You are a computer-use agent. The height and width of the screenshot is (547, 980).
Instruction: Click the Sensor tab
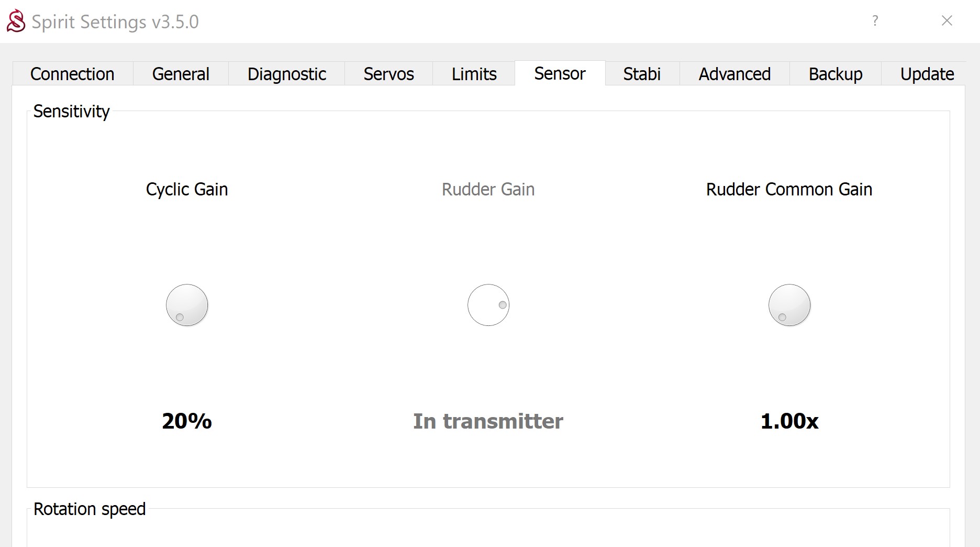click(560, 73)
